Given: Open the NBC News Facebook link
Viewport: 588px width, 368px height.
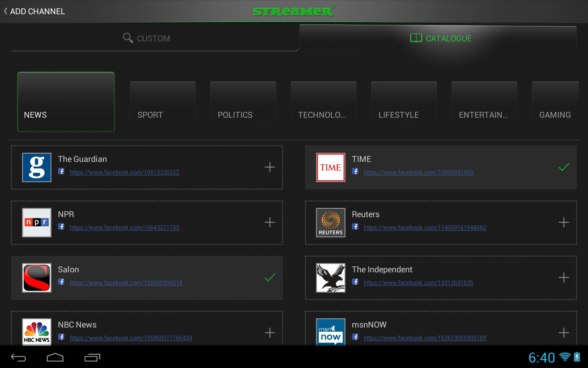Looking at the screenshot, I should [x=131, y=338].
